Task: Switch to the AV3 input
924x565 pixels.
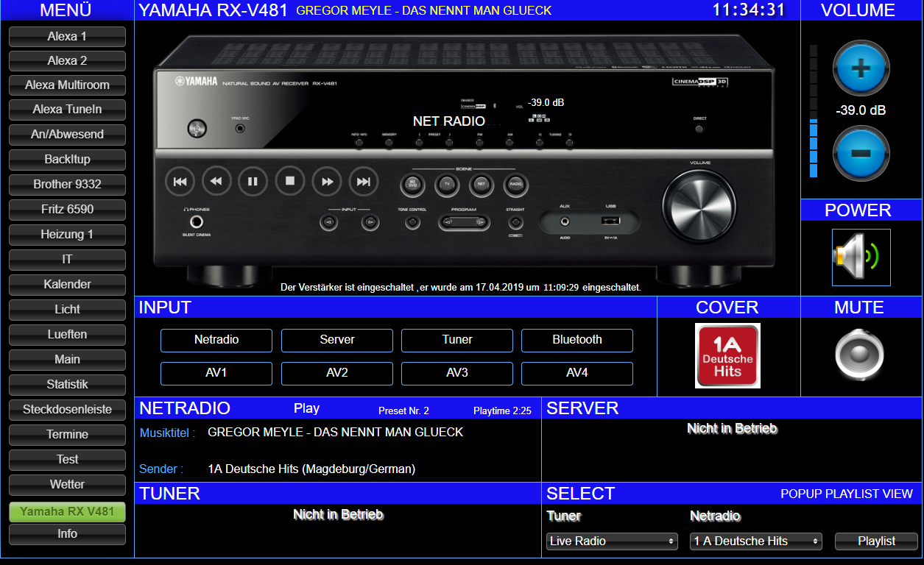Action: click(457, 373)
